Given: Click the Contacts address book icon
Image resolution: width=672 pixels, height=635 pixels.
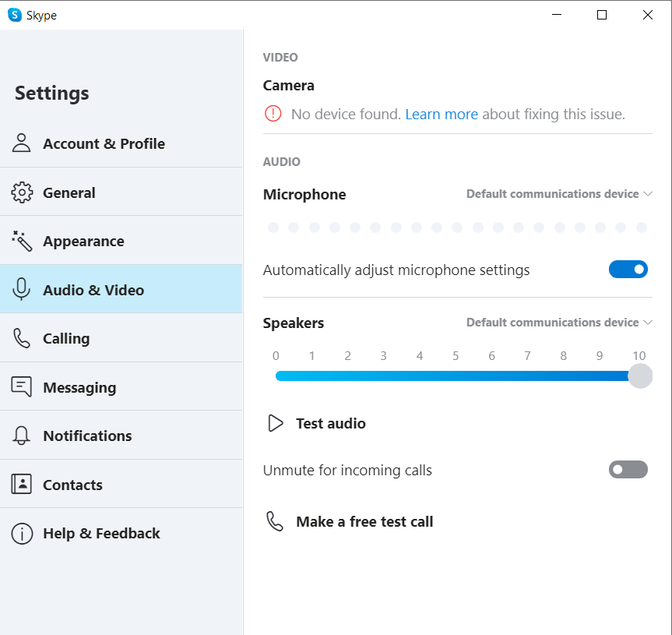Looking at the screenshot, I should pos(22,485).
